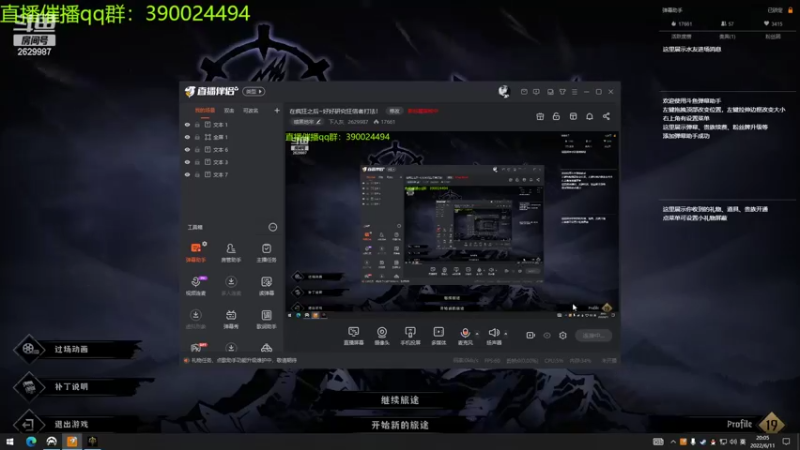Select the second scene tab
This screenshot has height=450, width=800.
pos(229,110)
